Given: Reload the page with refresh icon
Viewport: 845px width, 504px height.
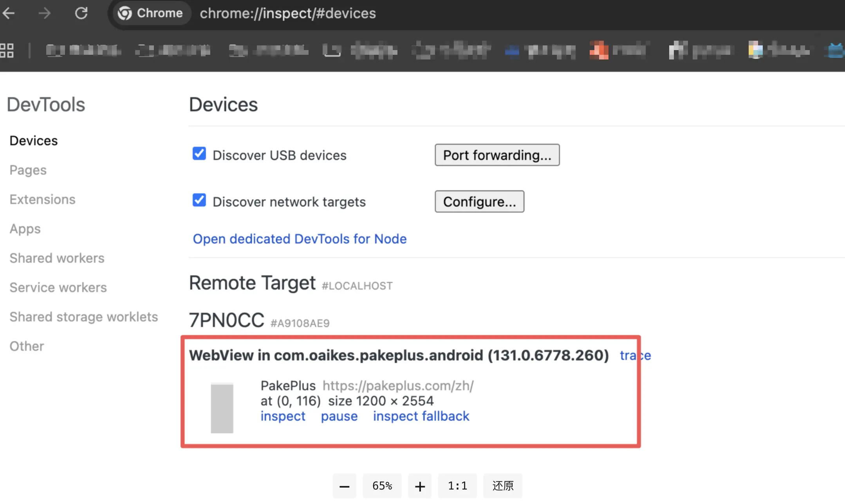Looking at the screenshot, I should point(81,13).
